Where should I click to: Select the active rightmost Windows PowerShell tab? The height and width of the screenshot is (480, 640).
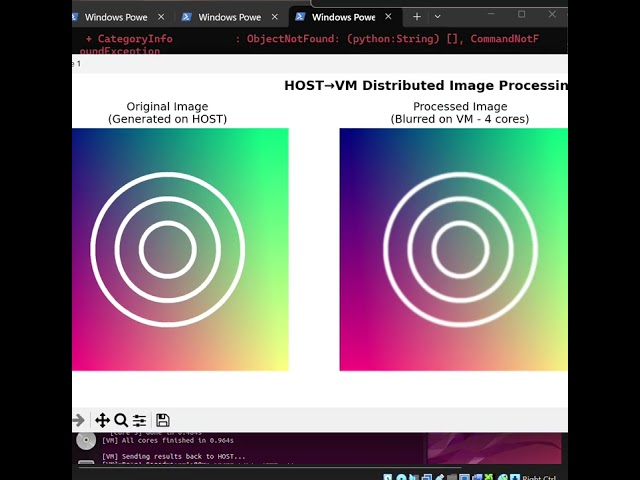pyautogui.click(x=343, y=17)
